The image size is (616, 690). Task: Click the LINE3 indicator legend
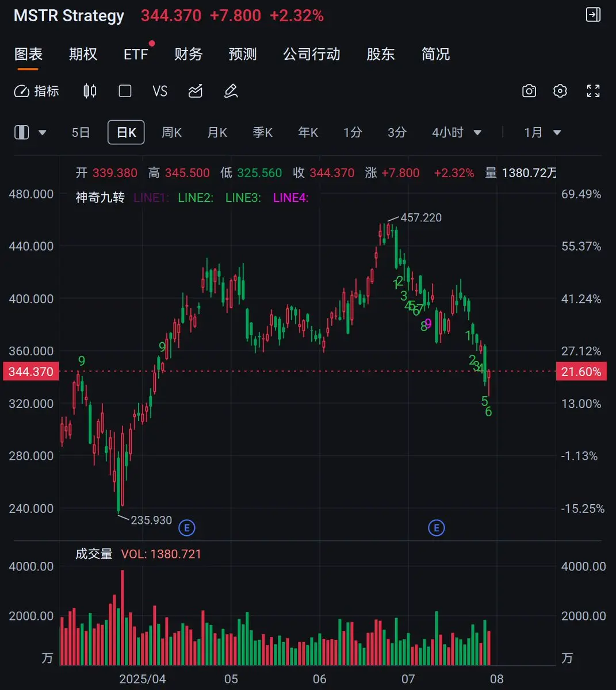click(x=243, y=198)
